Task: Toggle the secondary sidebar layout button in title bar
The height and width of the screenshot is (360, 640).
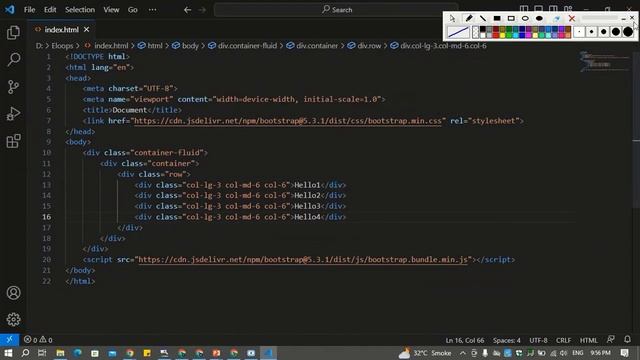Action: (x=553, y=9)
